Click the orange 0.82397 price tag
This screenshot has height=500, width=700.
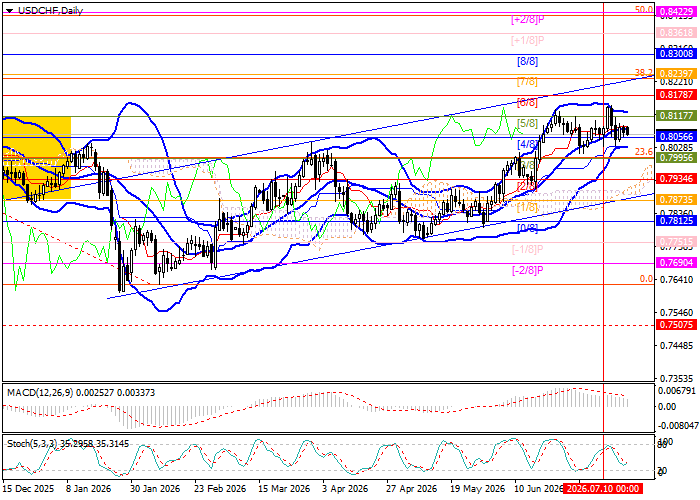pos(676,74)
